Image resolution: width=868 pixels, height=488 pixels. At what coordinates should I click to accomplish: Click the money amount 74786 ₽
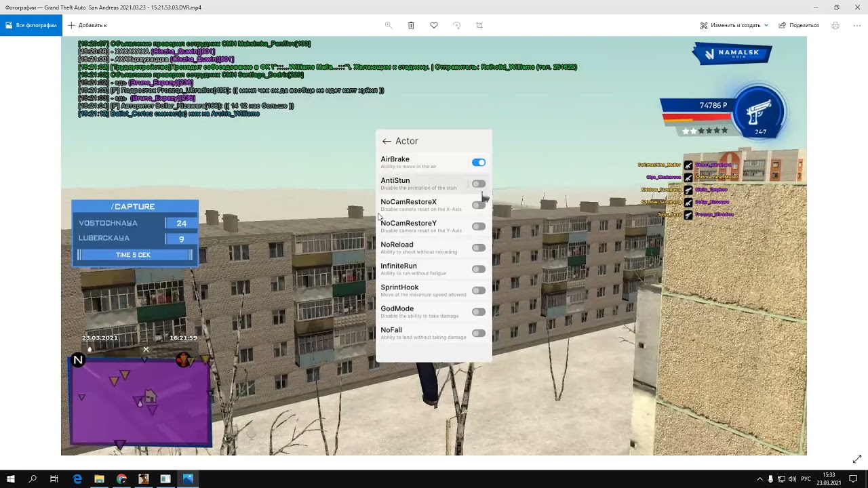[x=713, y=106]
